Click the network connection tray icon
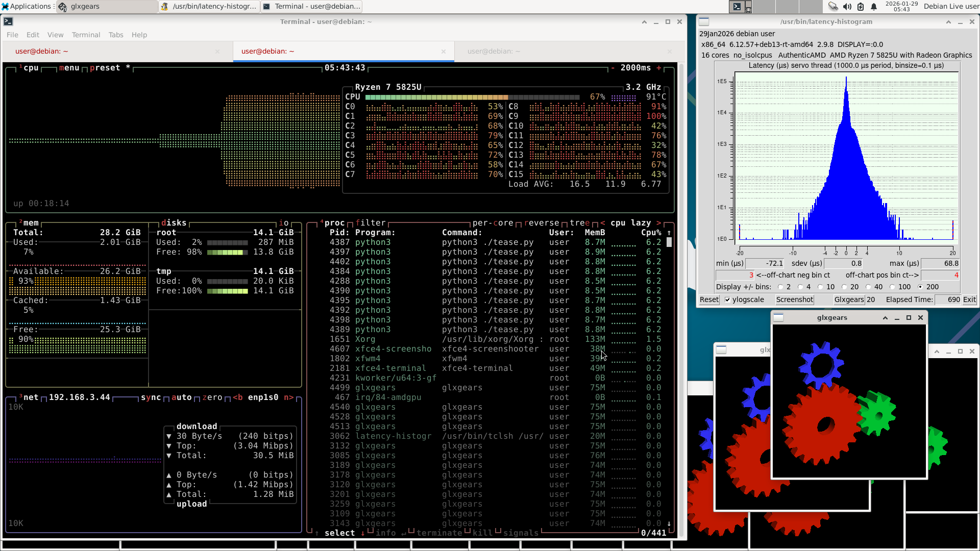 coord(833,7)
